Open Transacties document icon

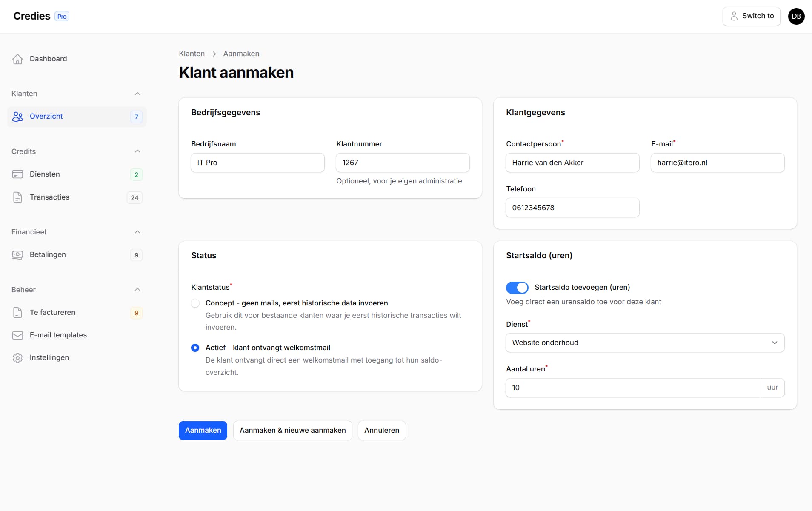[17, 197]
